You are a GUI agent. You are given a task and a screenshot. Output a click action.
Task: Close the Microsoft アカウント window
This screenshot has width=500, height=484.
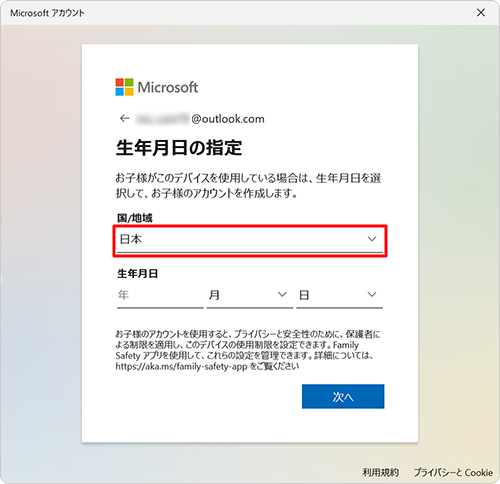coord(481,13)
